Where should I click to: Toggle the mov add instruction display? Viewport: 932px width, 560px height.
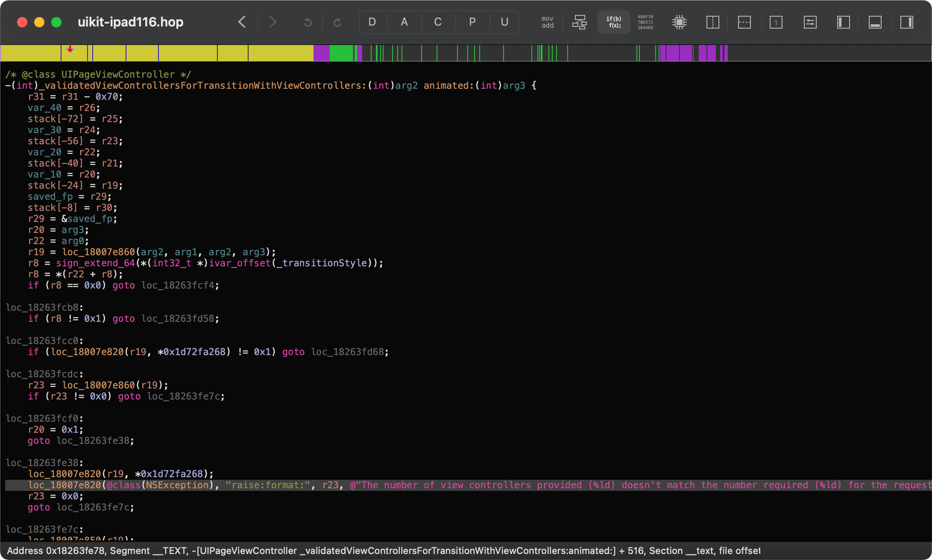(x=547, y=22)
